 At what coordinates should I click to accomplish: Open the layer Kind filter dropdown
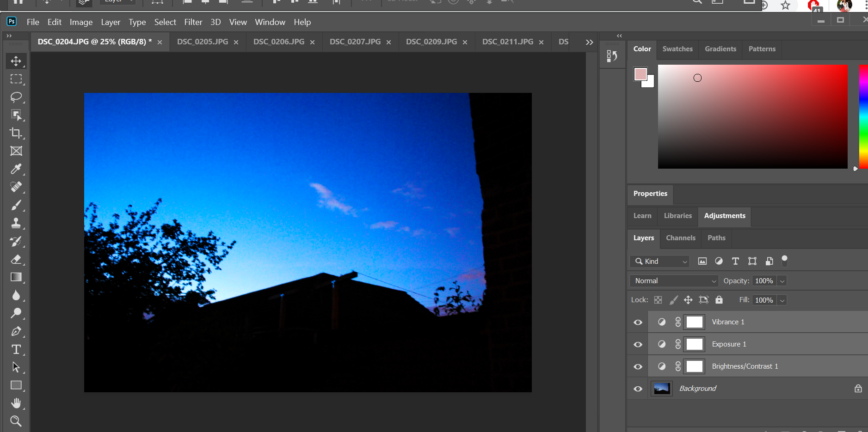659,262
